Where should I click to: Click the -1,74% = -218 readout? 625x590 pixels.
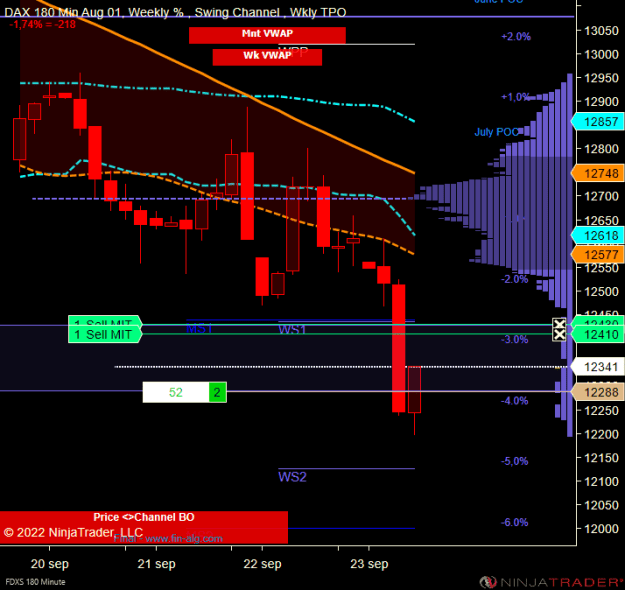pos(42,25)
